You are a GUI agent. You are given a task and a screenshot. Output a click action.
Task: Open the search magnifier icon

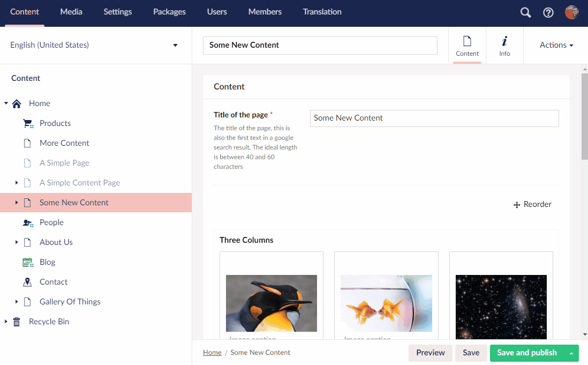(x=525, y=12)
